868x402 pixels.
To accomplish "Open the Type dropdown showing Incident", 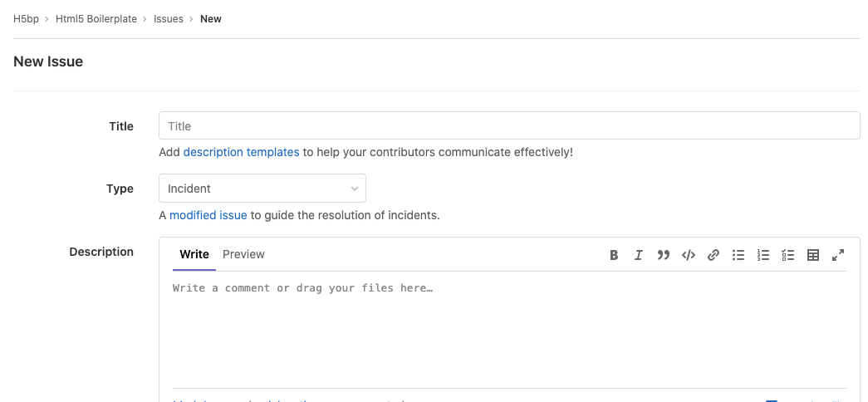I will pyautogui.click(x=262, y=189).
